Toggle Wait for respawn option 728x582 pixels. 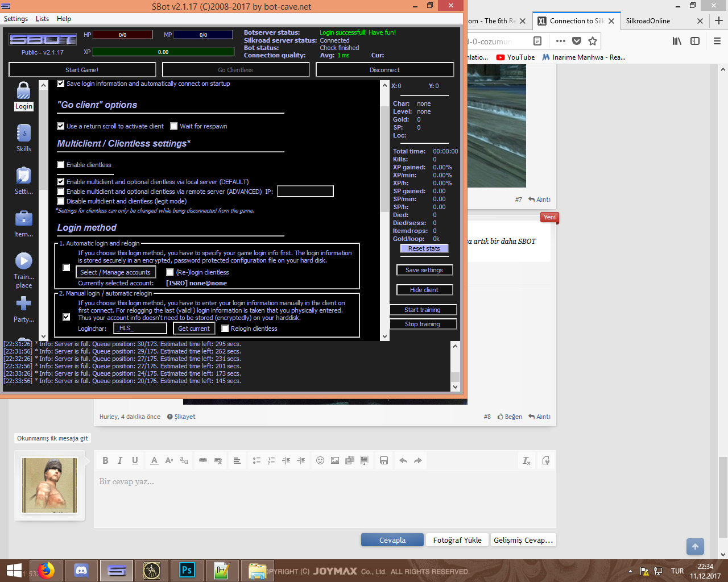(x=174, y=126)
